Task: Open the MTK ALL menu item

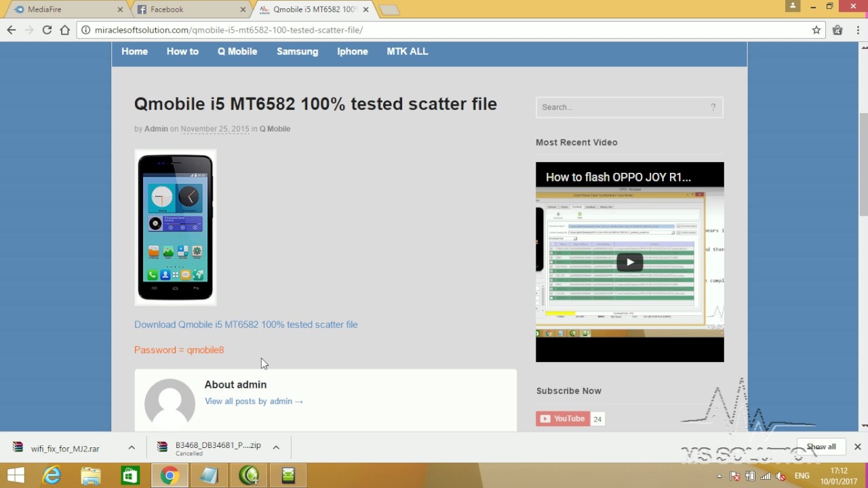Action: click(x=408, y=52)
